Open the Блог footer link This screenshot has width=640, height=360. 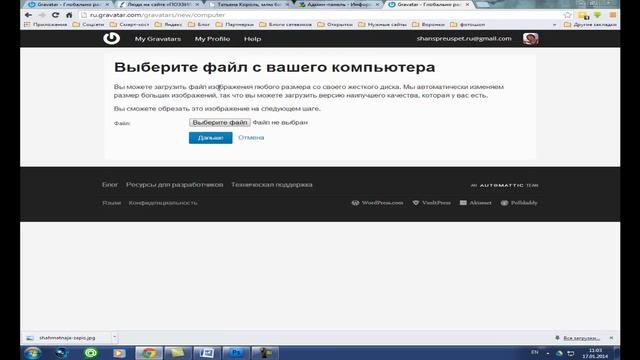110,184
